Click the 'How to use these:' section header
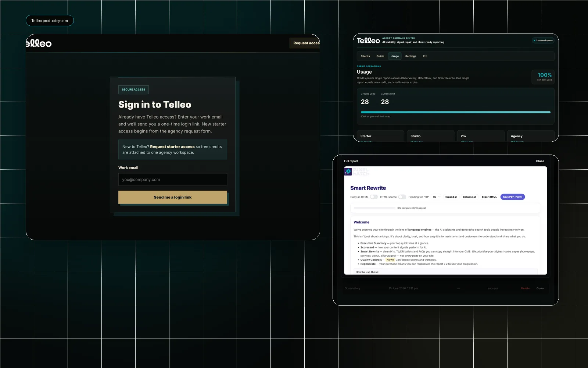The width and height of the screenshot is (588, 368). pyautogui.click(x=367, y=272)
